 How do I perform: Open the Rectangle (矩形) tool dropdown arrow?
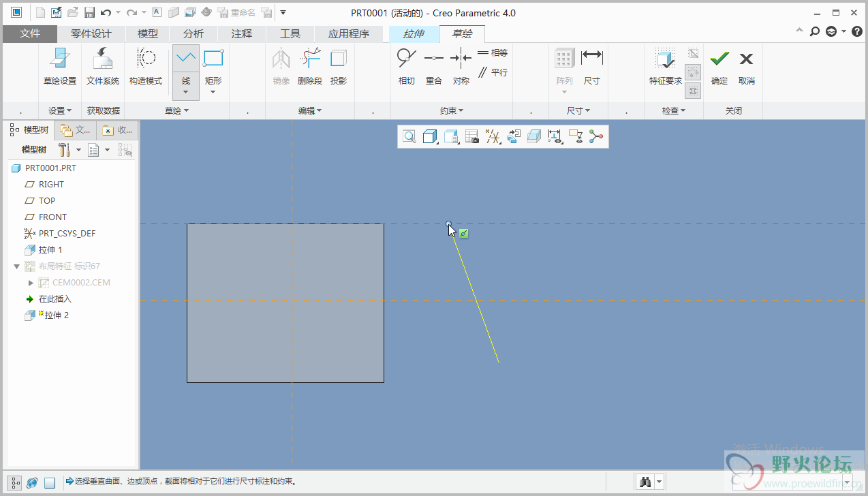[x=213, y=92]
